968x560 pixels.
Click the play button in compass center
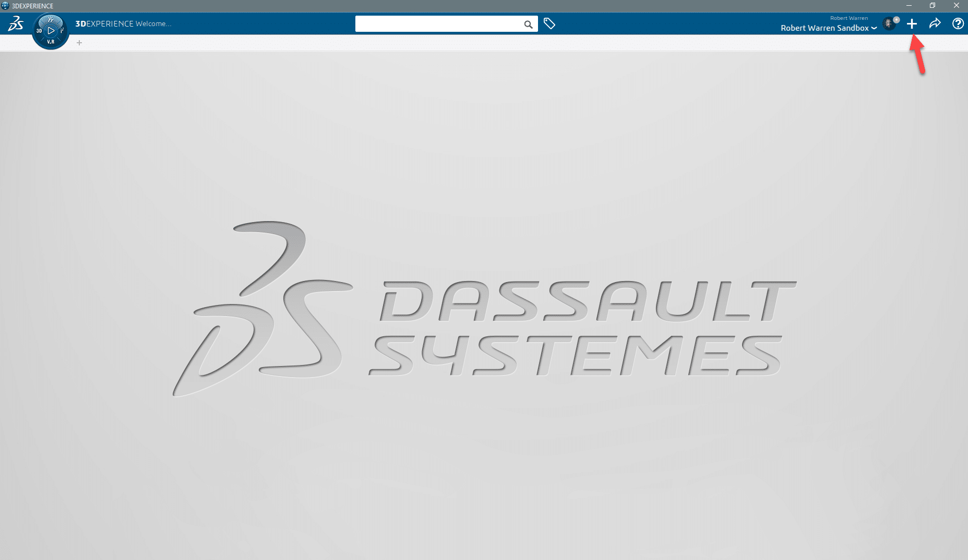51,31
